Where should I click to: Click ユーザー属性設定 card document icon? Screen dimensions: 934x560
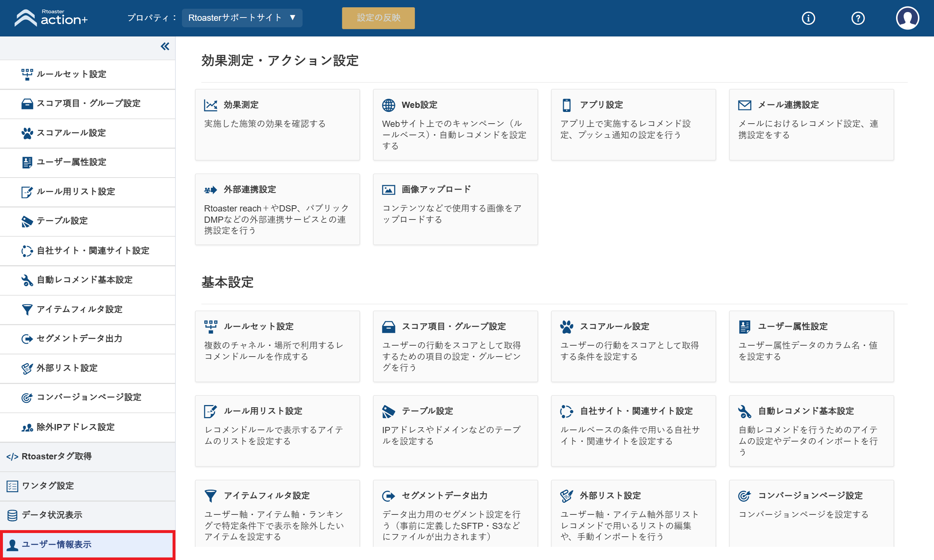[x=745, y=327]
